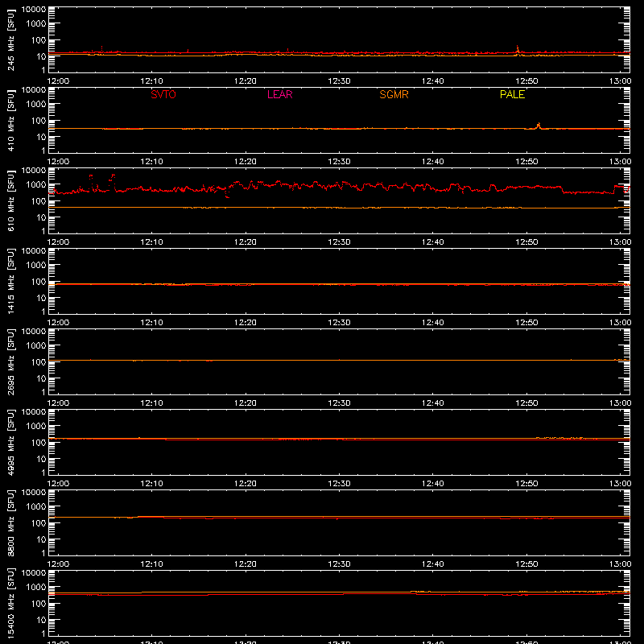The width and height of the screenshot is (644, 644).
Task: Click the magenta LEAR station label
Action: click(279, 94)
